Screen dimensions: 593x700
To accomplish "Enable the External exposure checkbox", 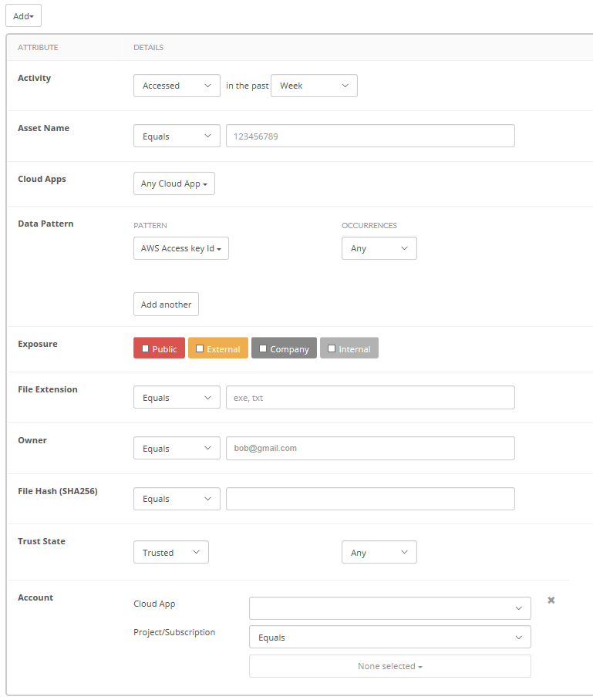I will (200, 349).
